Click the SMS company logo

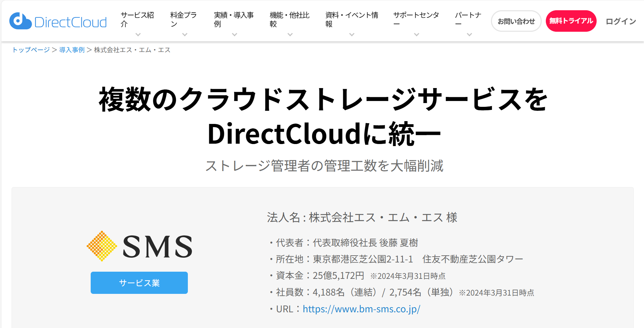pyautogui.click(x=139, y=246)
